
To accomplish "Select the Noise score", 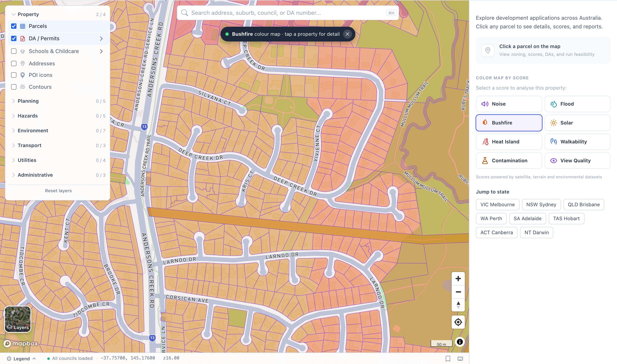I will (x=509, y=104).
